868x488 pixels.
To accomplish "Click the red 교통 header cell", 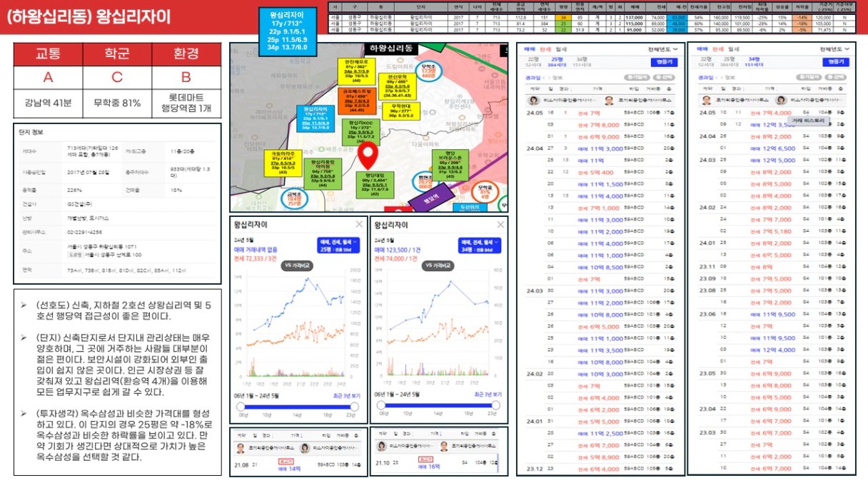I will click(x=49, y=54).
